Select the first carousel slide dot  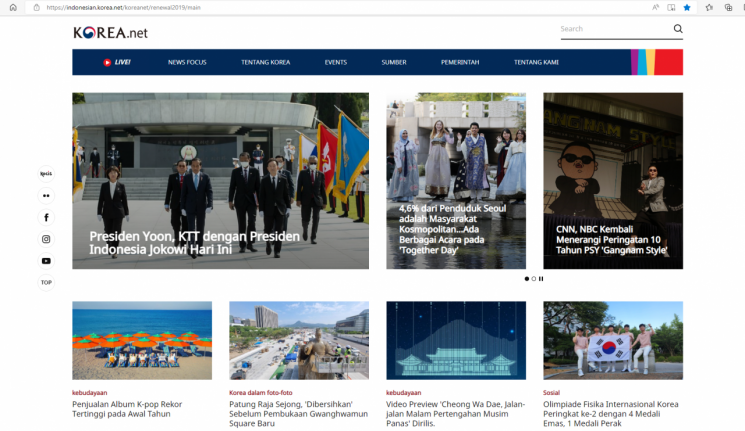pos(527,279)
